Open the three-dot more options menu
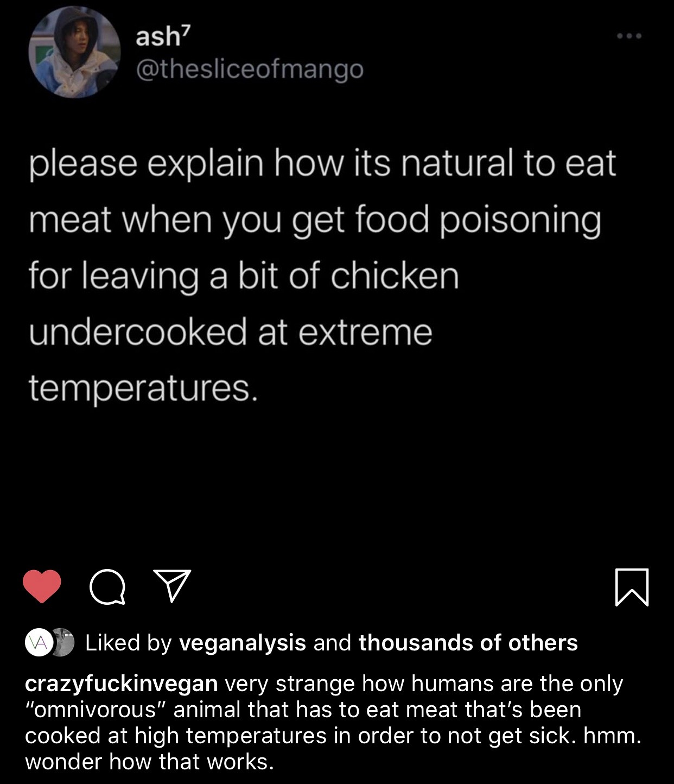 coord(630,36)
